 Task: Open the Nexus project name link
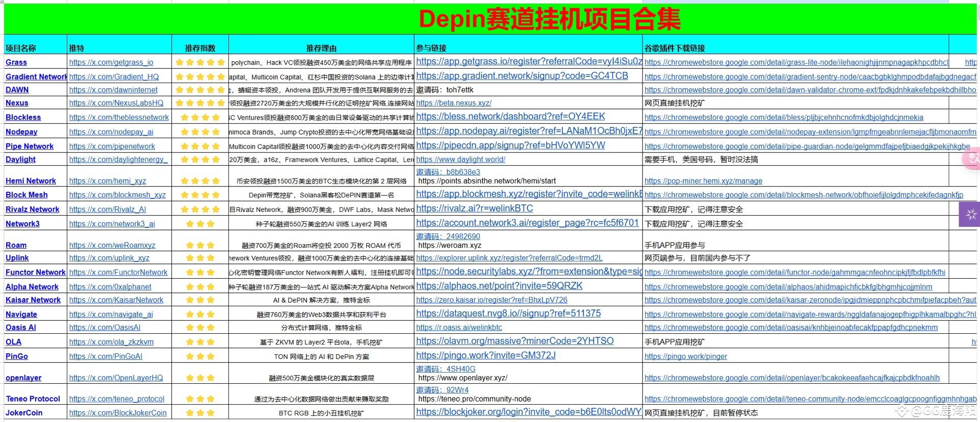click(17, 103)
